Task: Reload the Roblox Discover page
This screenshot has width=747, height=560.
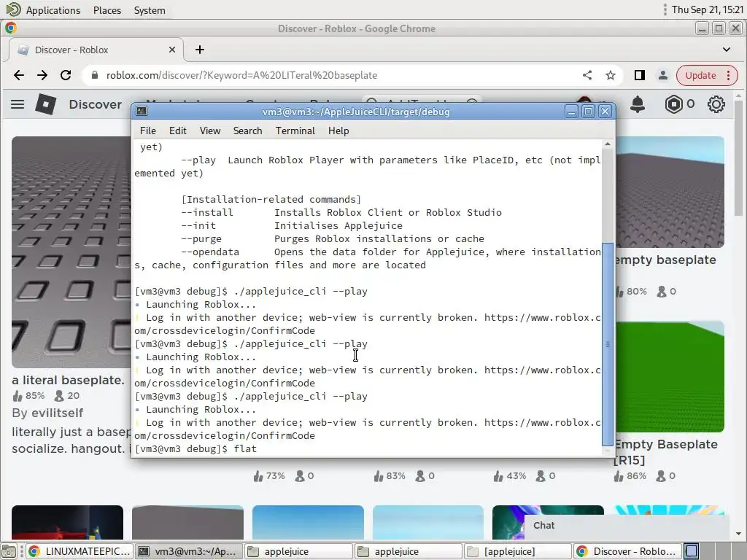Action: coord(66,75)
